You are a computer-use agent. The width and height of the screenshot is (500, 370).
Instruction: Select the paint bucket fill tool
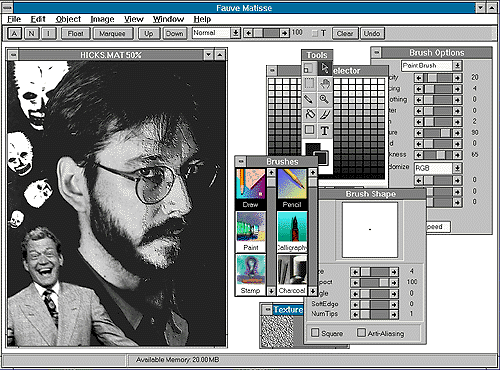coord(309,114)
